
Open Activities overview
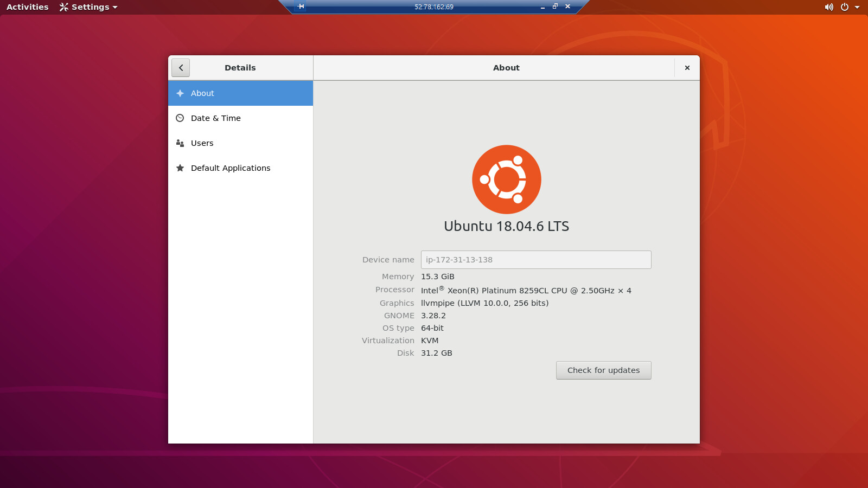pos(27,7)
